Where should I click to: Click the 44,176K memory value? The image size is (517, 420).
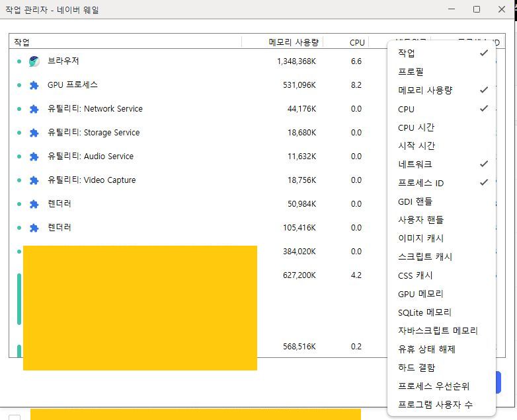301,109
